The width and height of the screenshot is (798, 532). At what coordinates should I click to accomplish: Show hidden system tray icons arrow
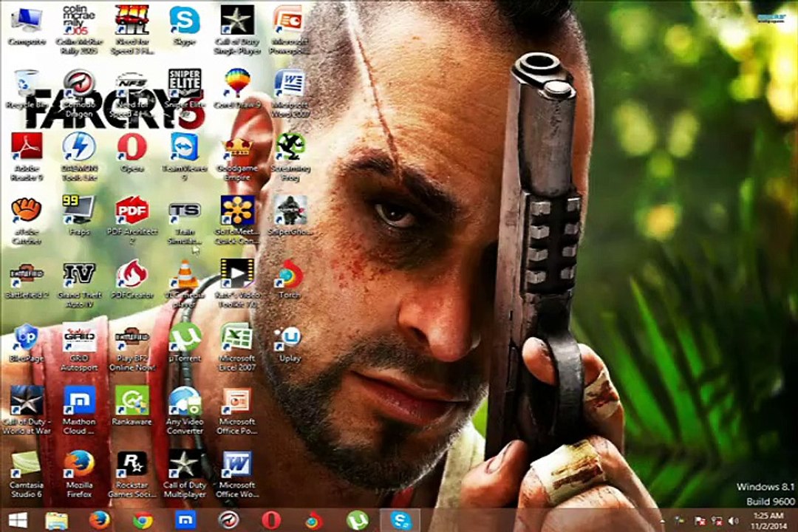(x=663, y=521)
